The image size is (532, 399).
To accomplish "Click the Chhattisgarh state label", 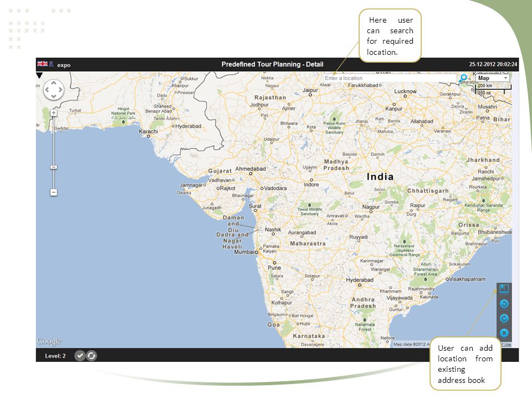I will point(428,191).
